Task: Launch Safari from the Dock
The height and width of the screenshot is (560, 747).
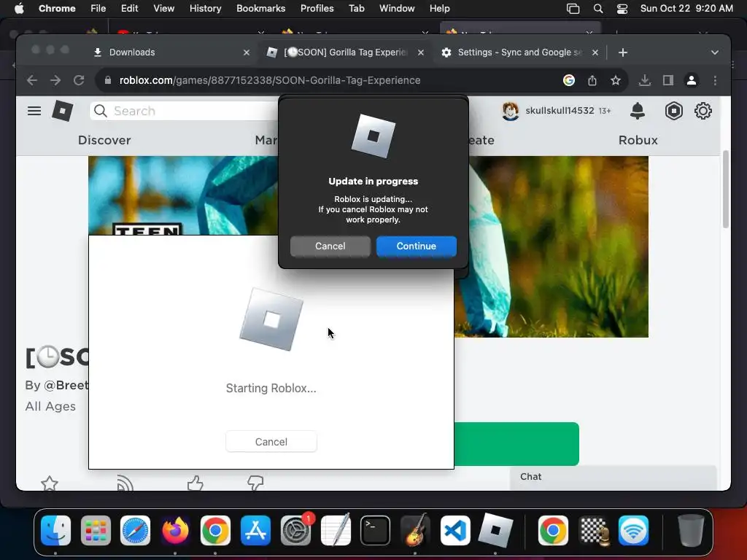Action: pos(135,530)
